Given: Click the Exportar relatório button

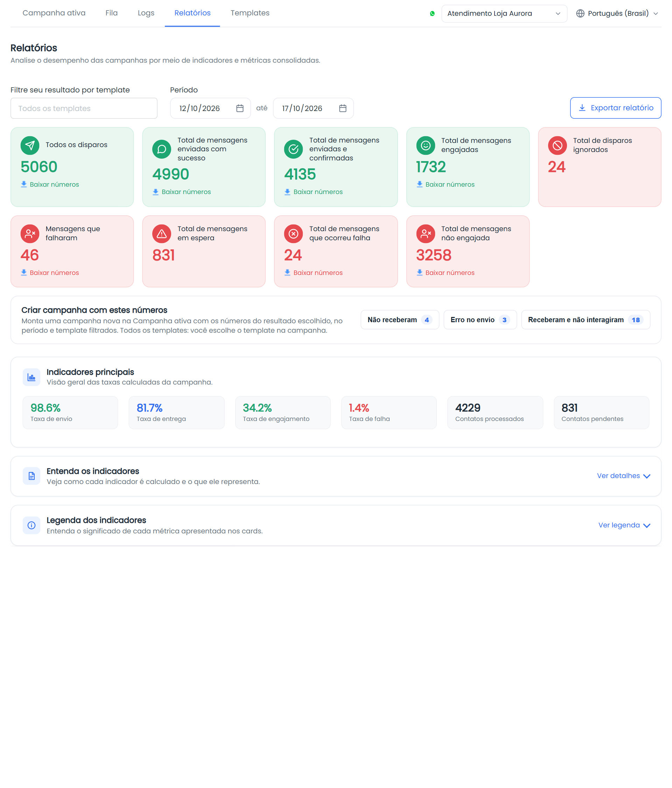Looking at the screenshot, I should pos(615,108).
